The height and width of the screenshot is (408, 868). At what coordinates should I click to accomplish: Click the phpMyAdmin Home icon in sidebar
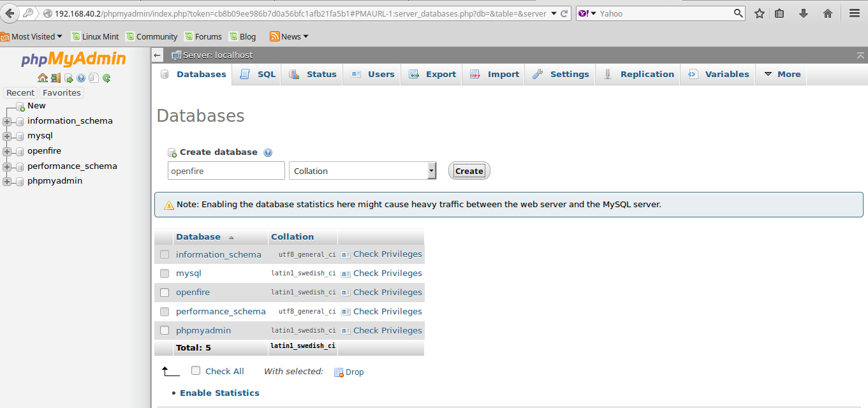click(42, 78)
